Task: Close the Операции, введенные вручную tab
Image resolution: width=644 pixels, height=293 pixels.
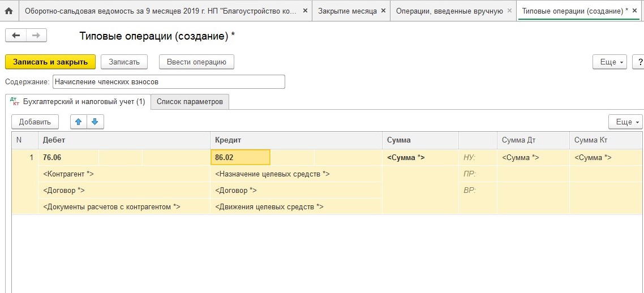Action: pos(509,11)
